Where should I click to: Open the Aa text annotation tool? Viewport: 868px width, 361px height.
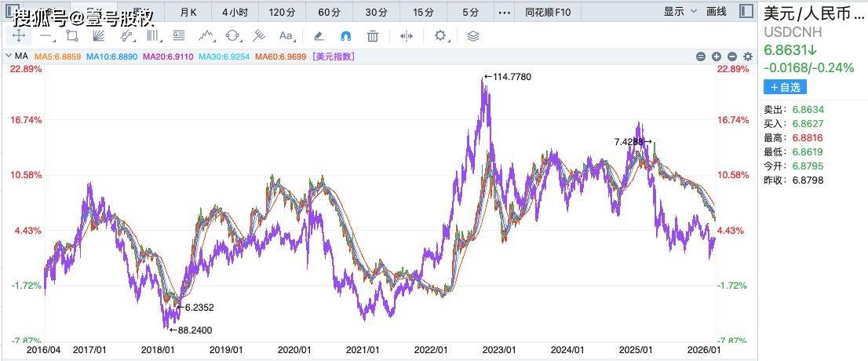coord(286,35)
